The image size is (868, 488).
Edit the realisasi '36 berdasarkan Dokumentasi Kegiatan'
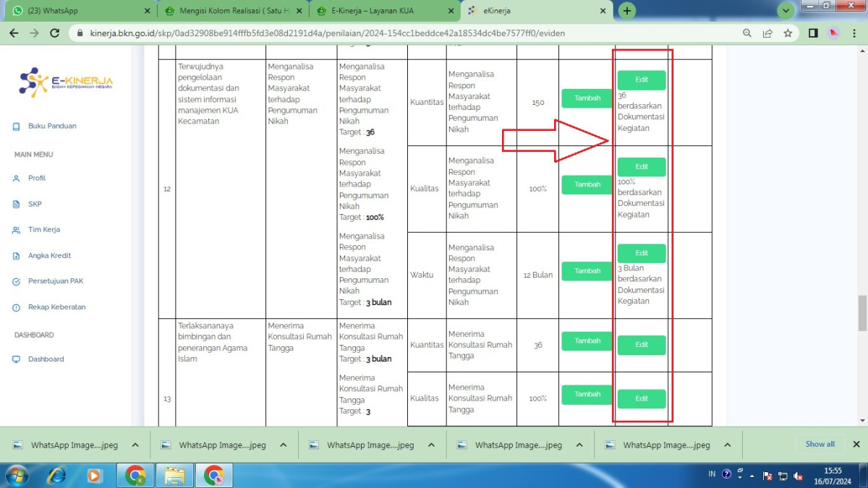[x=642, y=80]
